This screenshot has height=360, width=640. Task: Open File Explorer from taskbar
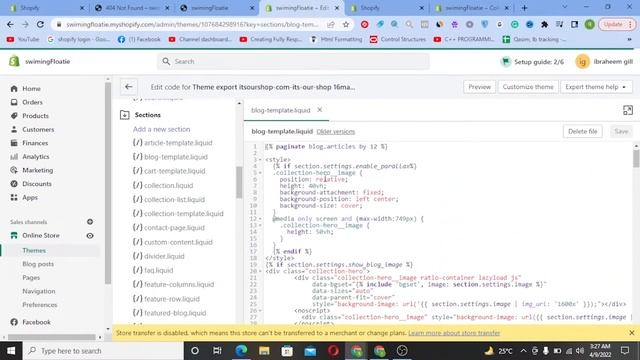264,351
